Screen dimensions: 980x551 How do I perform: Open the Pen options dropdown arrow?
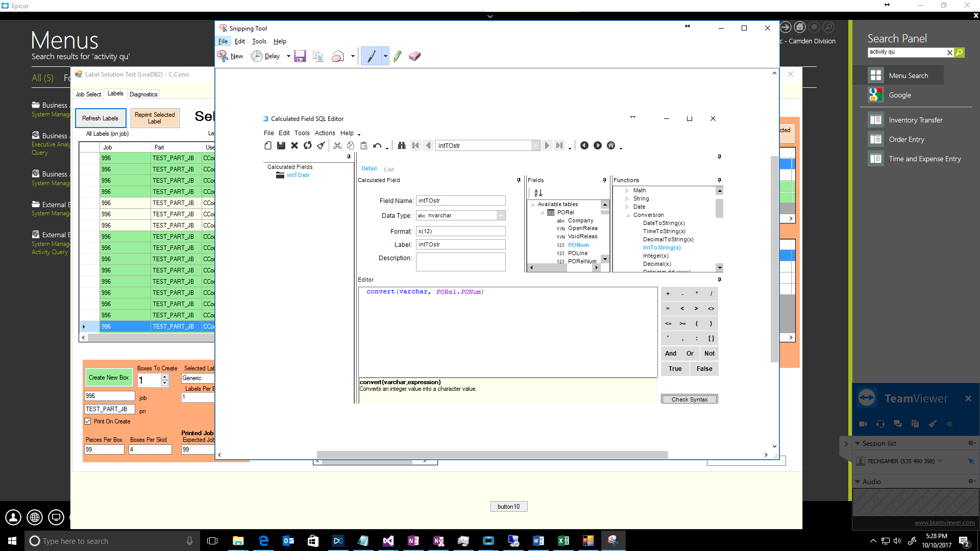385,56
